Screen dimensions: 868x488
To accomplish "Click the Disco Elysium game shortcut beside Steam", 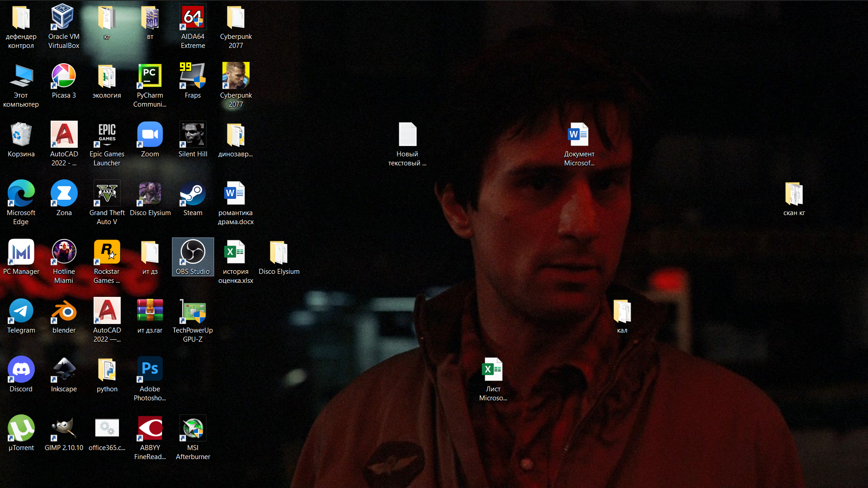I will 150,198.
